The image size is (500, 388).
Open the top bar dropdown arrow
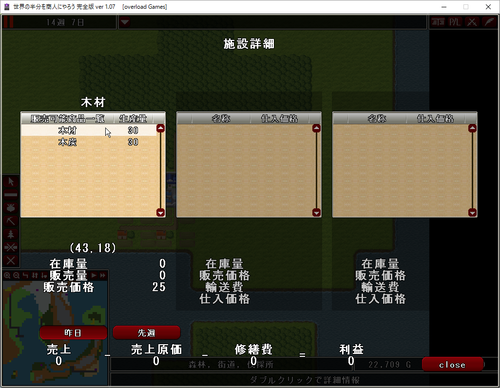(x=125, y=22)
